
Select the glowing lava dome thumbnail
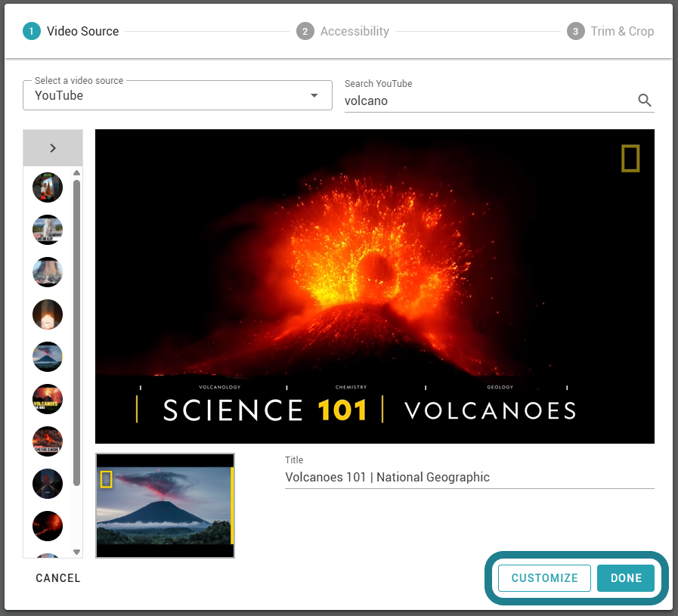pyautogui.click(x=48, y=314)
